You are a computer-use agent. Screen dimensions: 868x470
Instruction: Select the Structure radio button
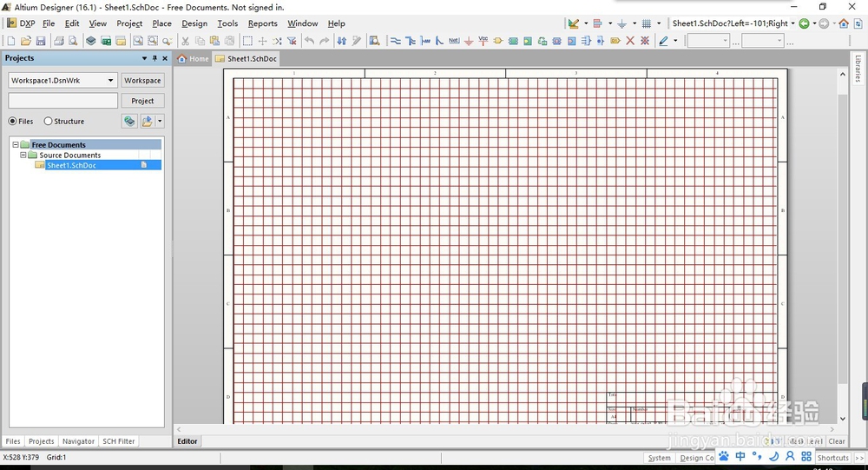48,121
